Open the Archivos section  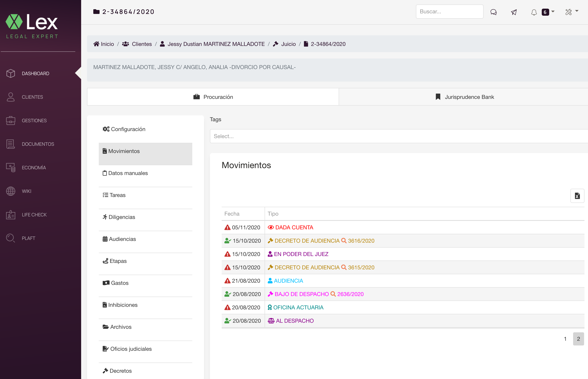pos(145,329)
